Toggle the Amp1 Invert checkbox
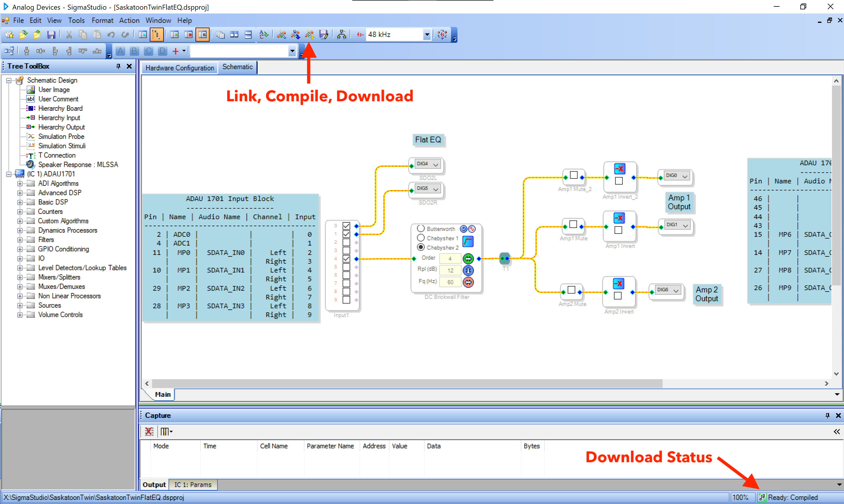The image size is (844, 504). point(618,230)
